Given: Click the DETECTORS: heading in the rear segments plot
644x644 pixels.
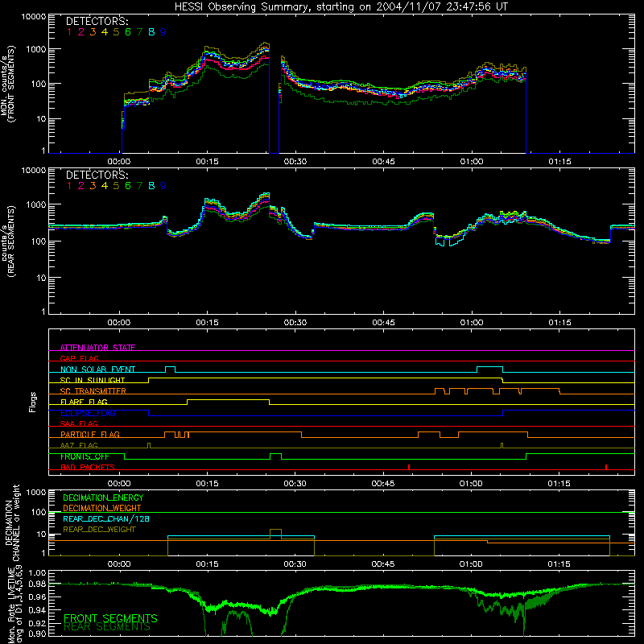Looking at the screenshot, I should click(x=97, y=175).
